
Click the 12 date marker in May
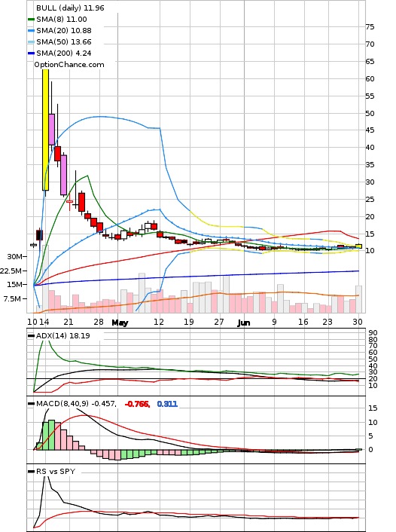point(158,322)
